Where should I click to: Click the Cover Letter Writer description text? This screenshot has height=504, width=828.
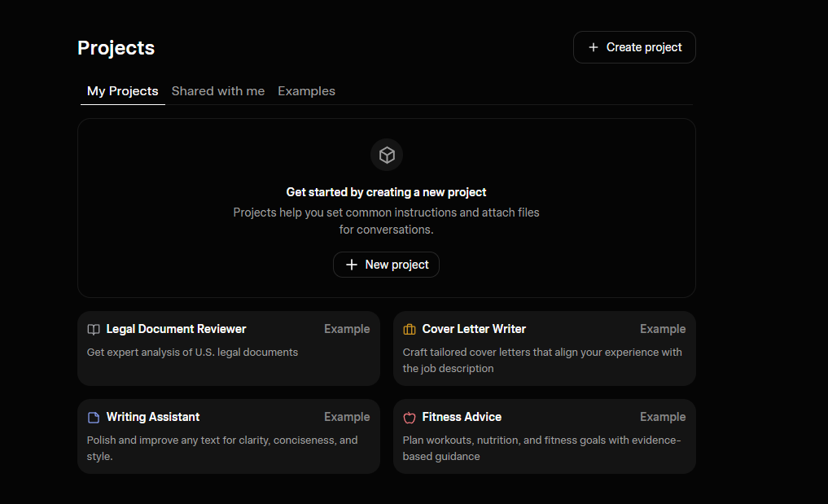tap(542, 360)
